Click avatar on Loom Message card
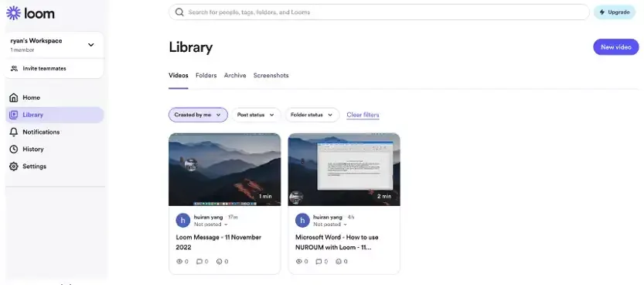The height and width of the screenshot is (285, 644). click(x=183, y=221)
